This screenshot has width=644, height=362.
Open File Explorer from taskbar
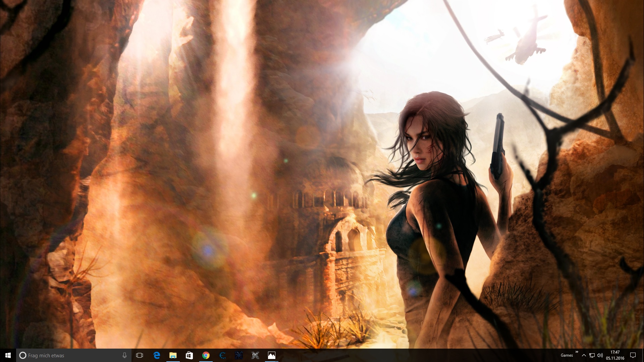[x=173, y=355]
